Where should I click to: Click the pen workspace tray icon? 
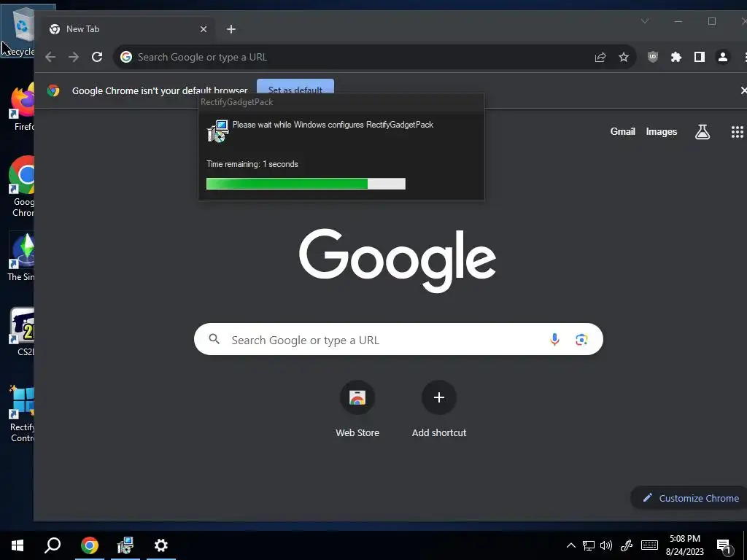pos(627,545)
